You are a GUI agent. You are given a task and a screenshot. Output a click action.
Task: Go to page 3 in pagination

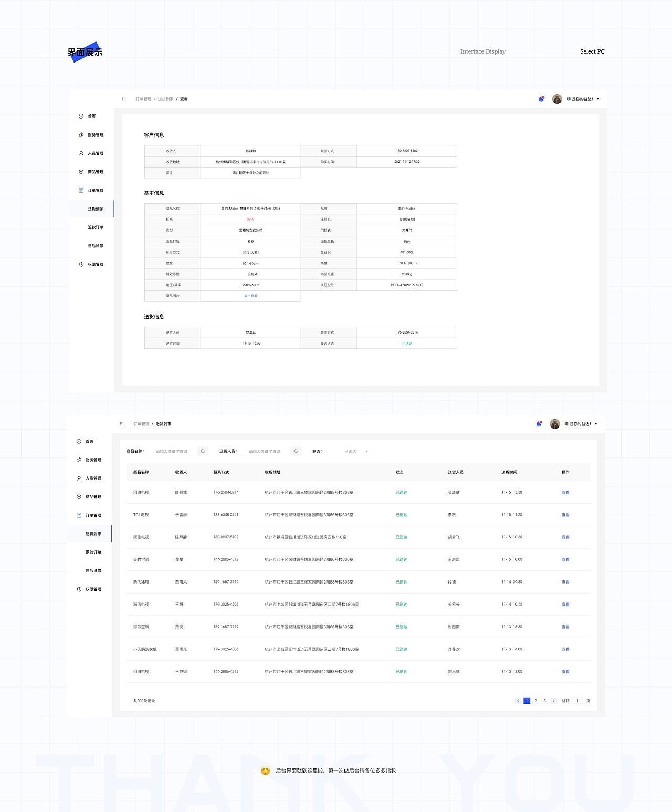544,701
